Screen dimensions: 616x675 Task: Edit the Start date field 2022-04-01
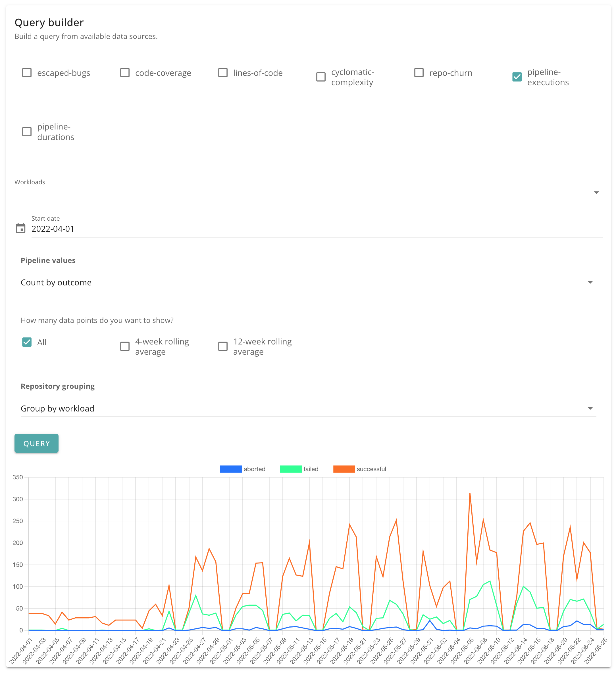pos(317,229)
